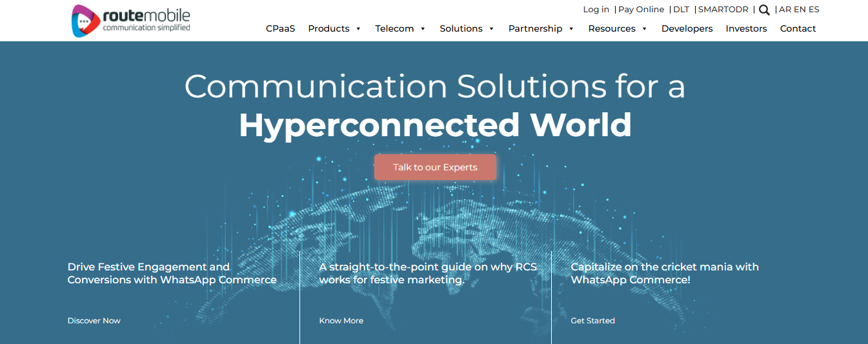Open the Solutions menu
The height and width of the screenshot is (344, 868).
[461, 28]
